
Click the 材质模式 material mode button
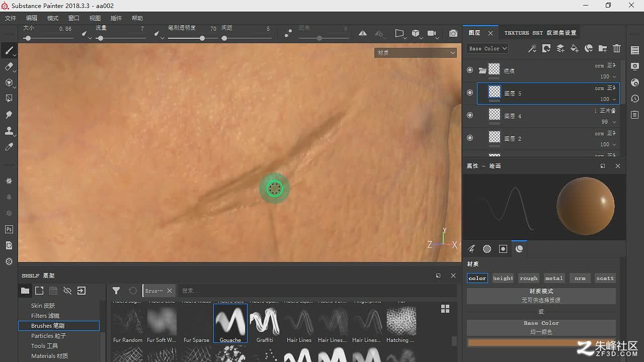(x=541, y=296)
